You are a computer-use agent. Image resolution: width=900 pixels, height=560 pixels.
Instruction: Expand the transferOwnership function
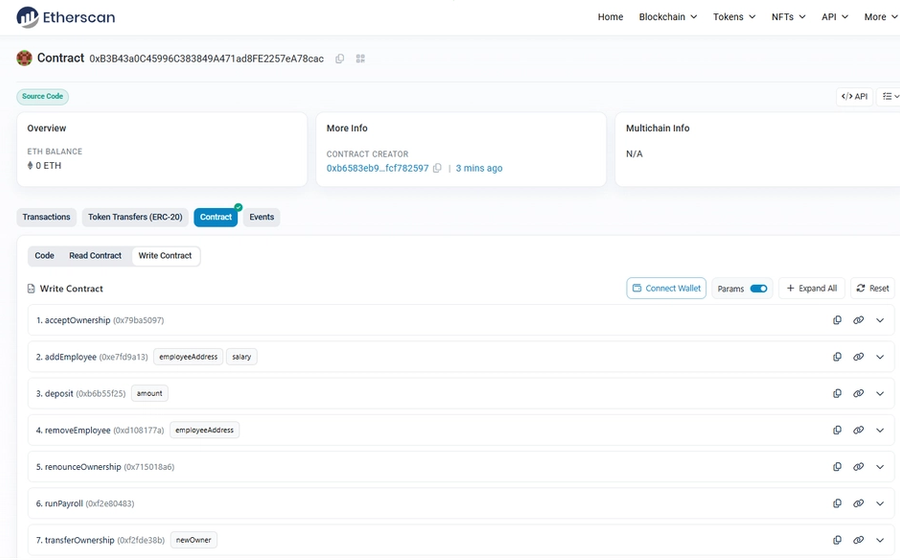880,540
